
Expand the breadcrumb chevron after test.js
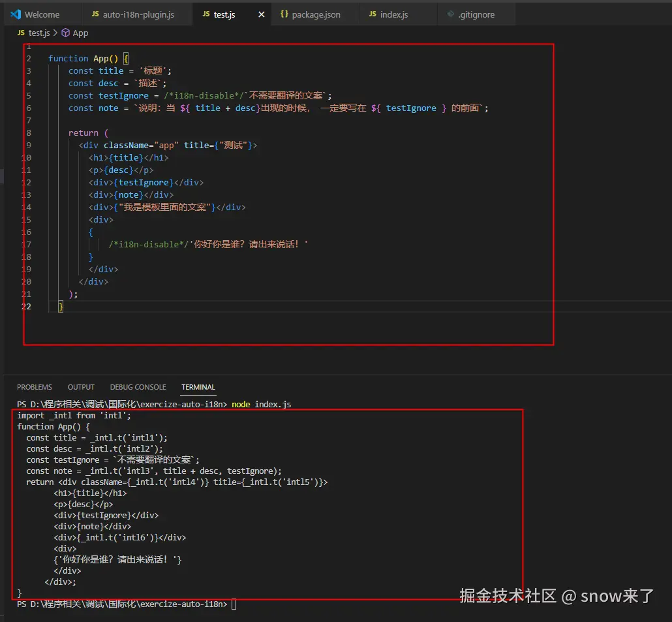point(55,33)
